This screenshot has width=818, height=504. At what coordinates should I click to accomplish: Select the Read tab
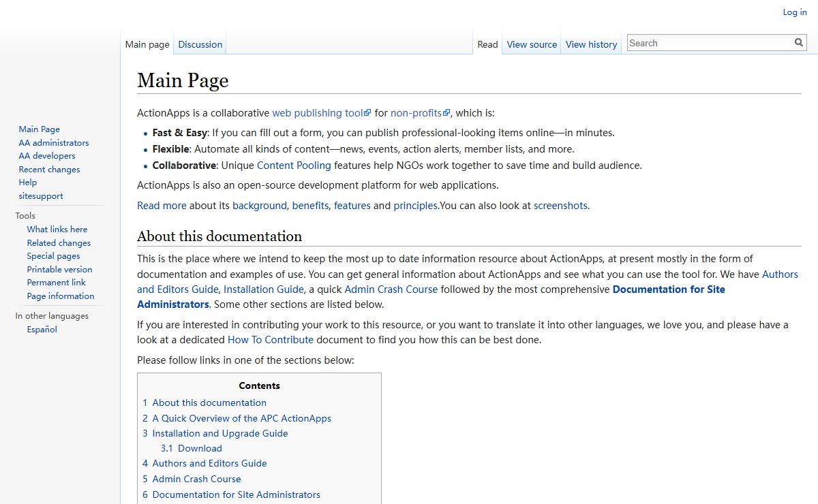487,44
